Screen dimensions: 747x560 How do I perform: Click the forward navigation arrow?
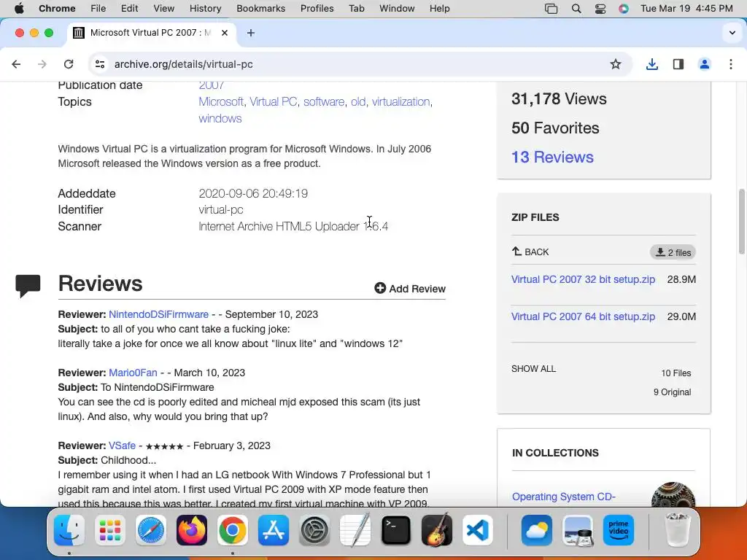click(42, 64)
